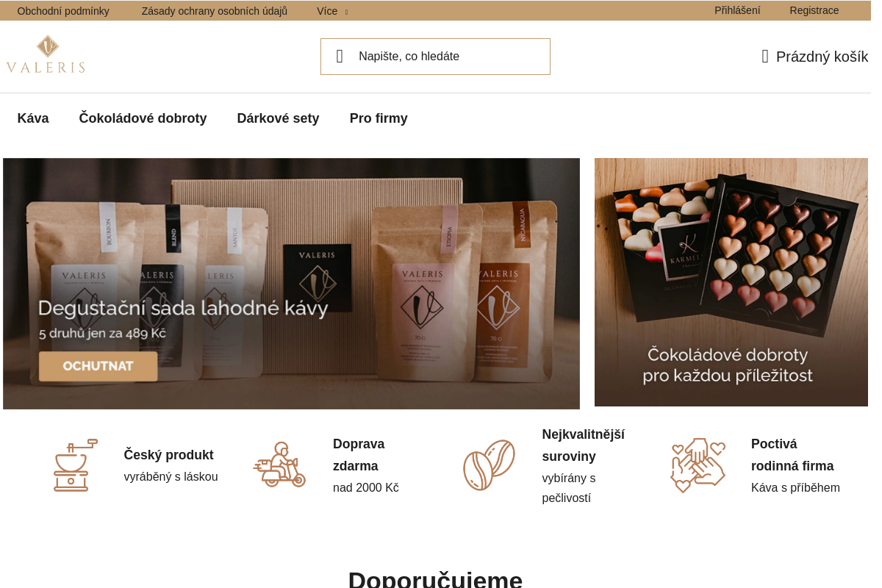
Task: Open Obchodní podmínky page
Action: point(63,11)
